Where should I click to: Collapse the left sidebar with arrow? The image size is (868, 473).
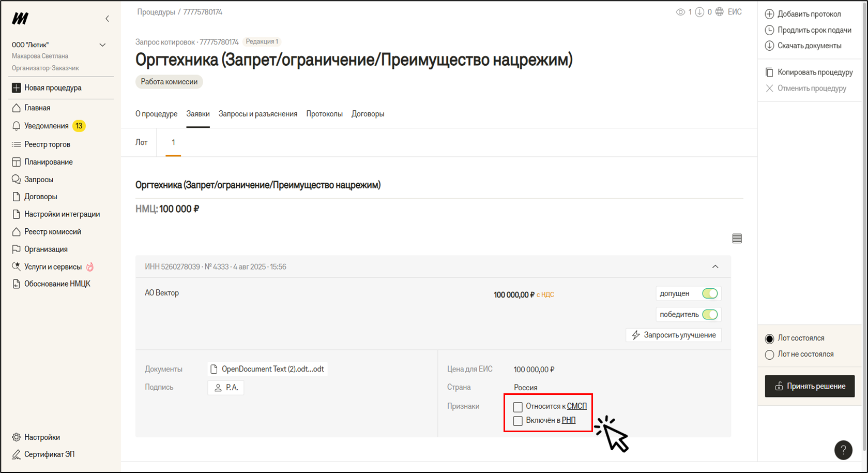(x=107, y=19)
